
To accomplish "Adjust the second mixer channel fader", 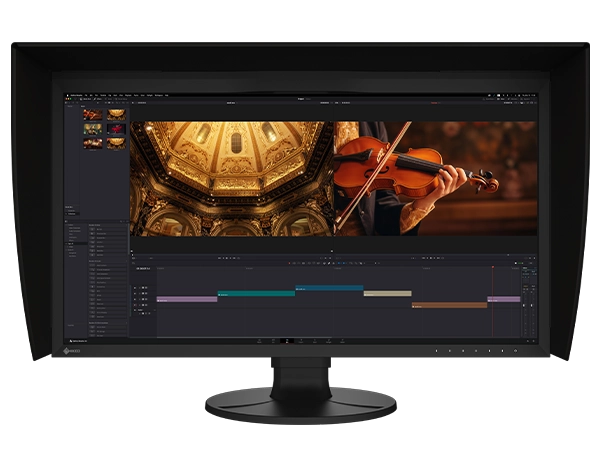I will click(532, 305).
